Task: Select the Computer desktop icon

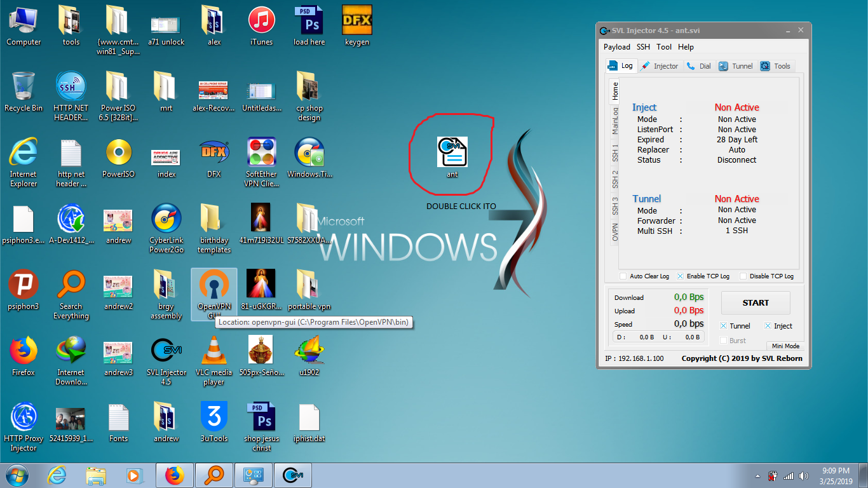Action: coord(24,20)
